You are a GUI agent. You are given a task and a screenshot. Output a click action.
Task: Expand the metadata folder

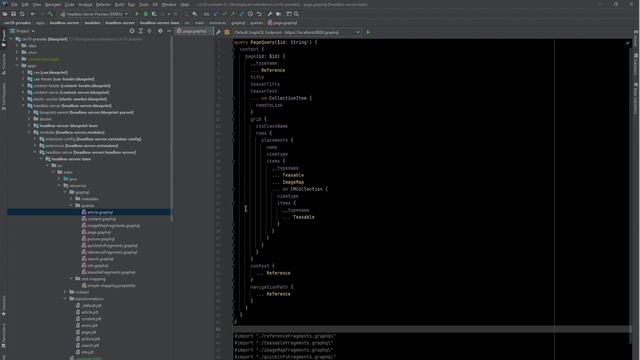[71, 199]
